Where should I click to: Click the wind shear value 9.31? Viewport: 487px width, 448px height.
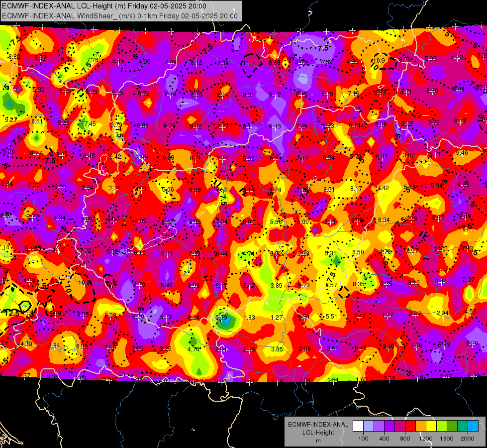248,95
